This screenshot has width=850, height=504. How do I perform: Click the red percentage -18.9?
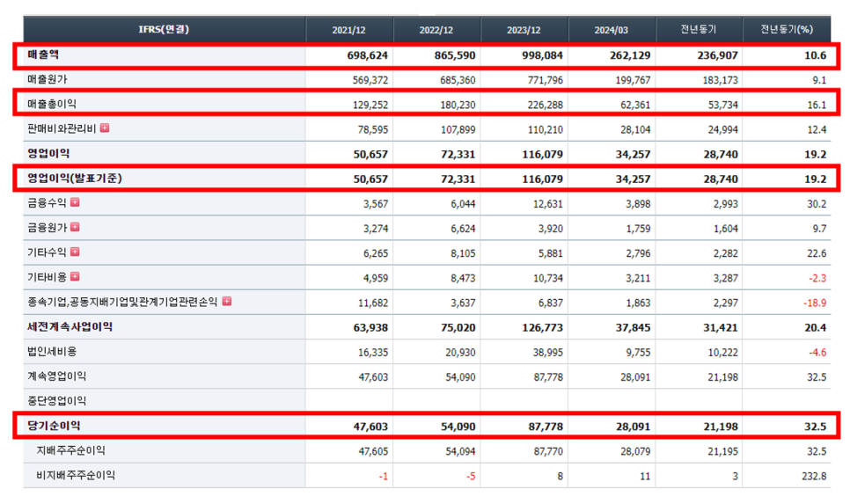click(x=815, y=303)
